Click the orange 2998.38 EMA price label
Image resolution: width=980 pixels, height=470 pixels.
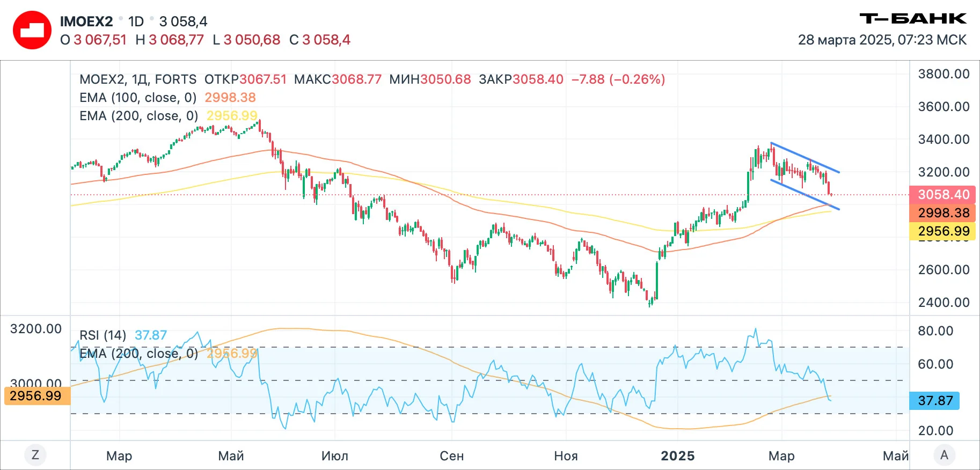point(942,213)
